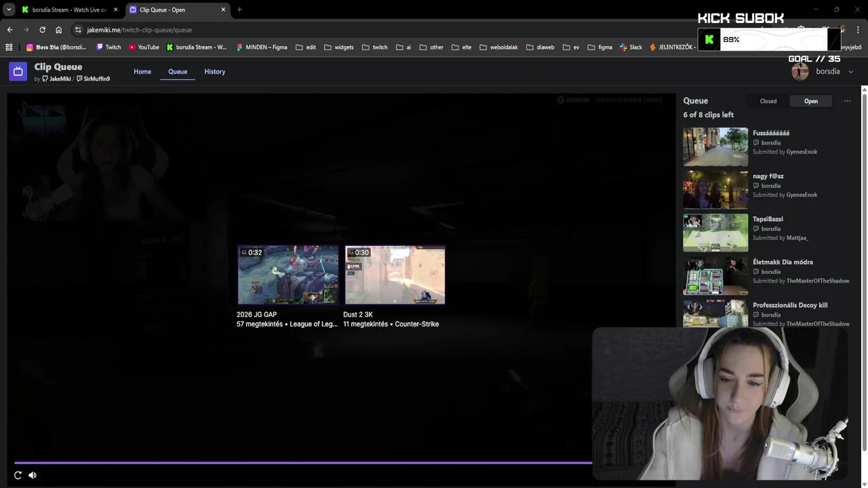This screenshot has height=488, width=868.
Task: Open the YouTube bookmark
Action: click(144, 47)
